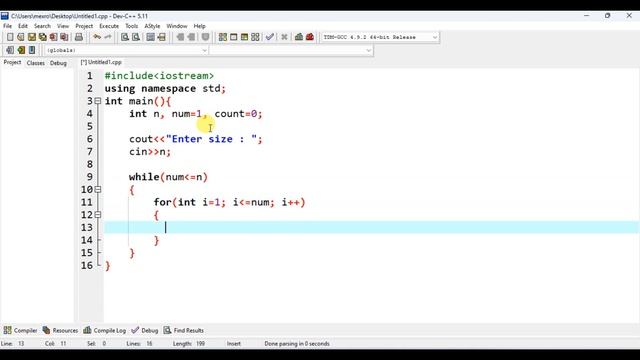Open the Compile Log bottom tab
The width and height of the screenshot is (640, 360).
(x=104, y=330)
